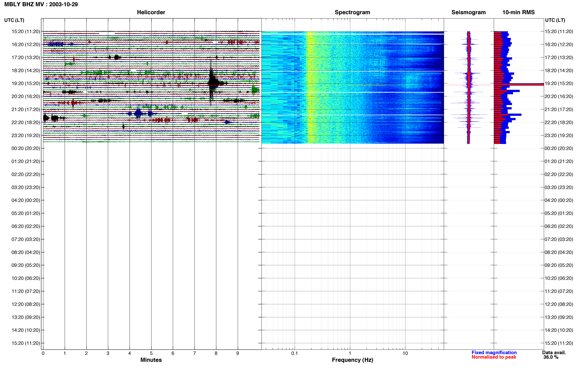
Task: Click 21:20 (17:20) label beside the Helicorder
Action: click(26, 109)
